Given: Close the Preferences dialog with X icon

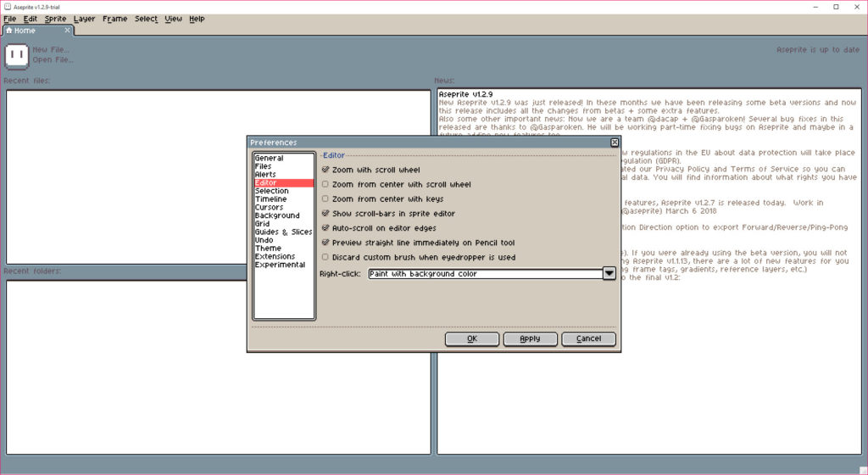Looking at the screenshot, I should [615, 142].
